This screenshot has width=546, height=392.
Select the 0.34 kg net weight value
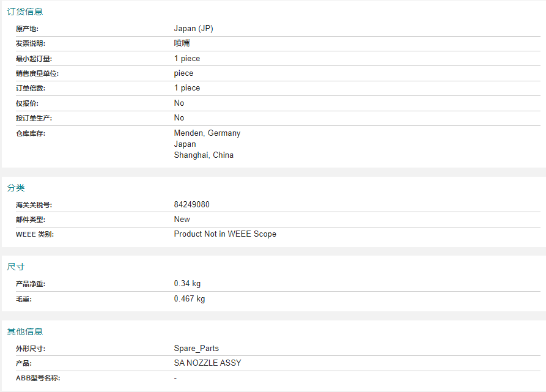click(187, 283)
